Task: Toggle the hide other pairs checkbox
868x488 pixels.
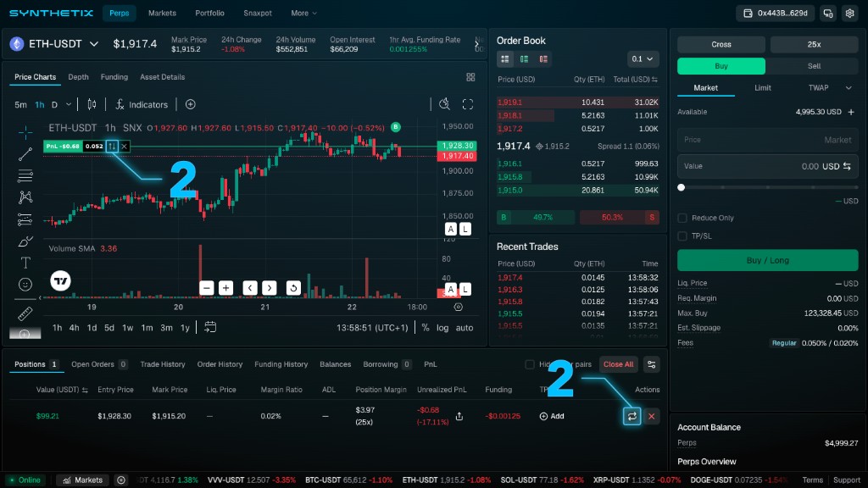Action: (530, 364)
